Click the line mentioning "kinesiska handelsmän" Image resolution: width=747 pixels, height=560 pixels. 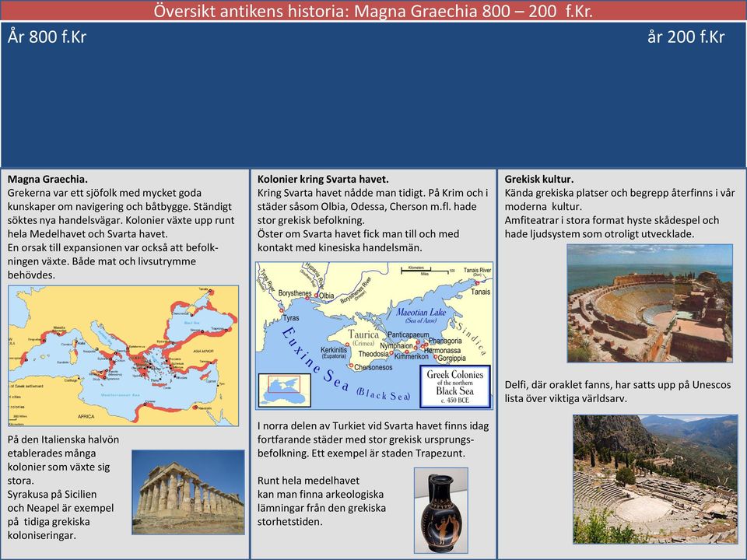pyautogui.click(x=340, y=247)
